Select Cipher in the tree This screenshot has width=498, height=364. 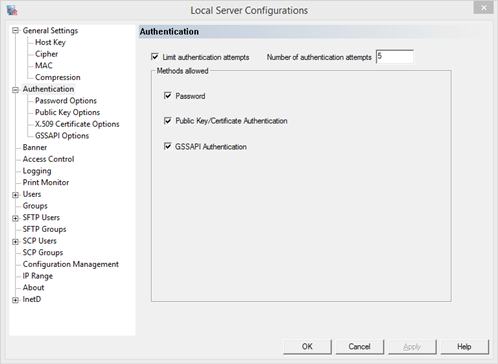click(x=46, y=54)
